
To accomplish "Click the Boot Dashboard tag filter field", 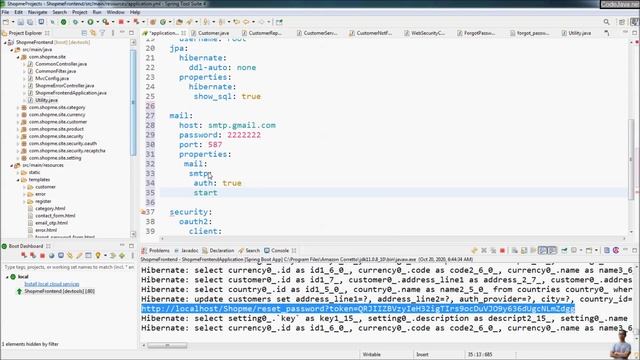I will click(69, 267).
